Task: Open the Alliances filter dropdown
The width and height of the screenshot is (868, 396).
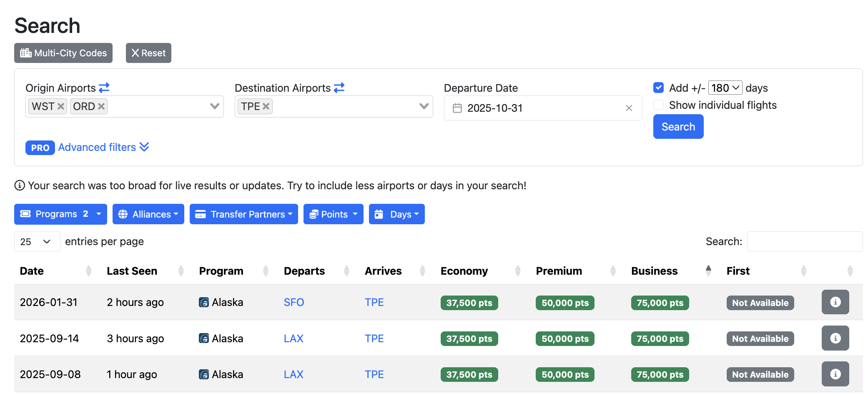Action: [148, 214]
